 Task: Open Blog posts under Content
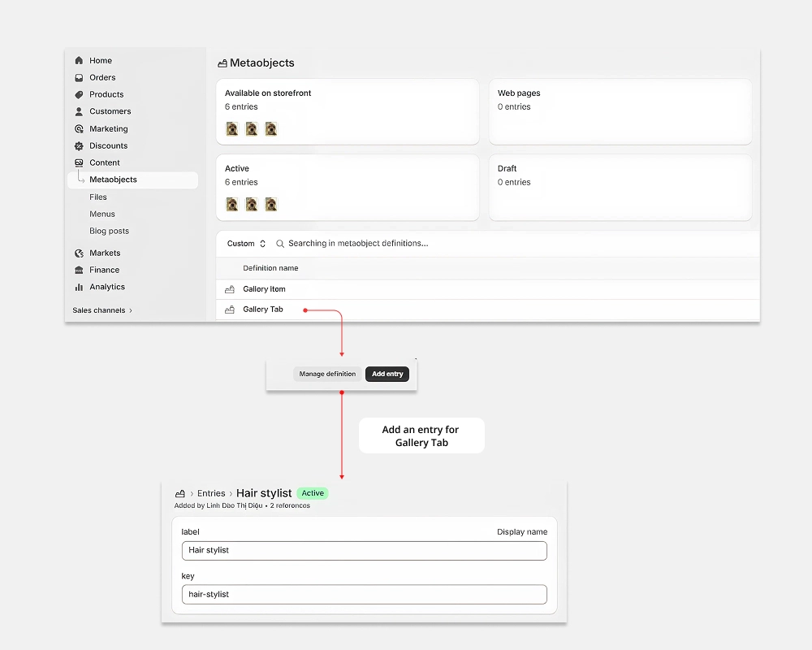click(110, 232)
